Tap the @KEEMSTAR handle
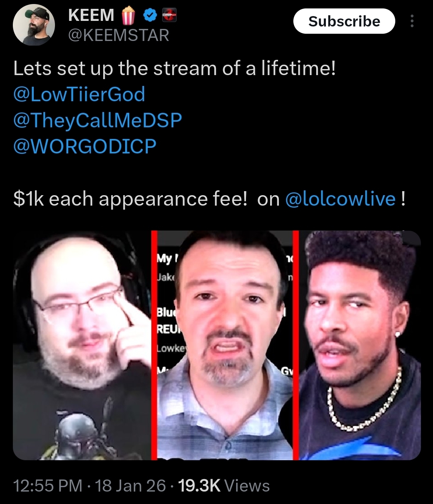The image size is (433, 504). [x=118, y=36]
